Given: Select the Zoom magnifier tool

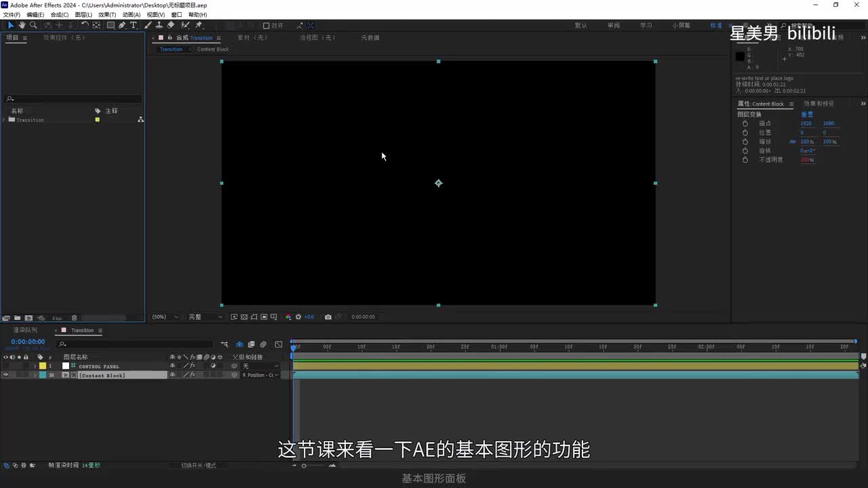Looking at the screenshot, I should [x=33, y=25].
